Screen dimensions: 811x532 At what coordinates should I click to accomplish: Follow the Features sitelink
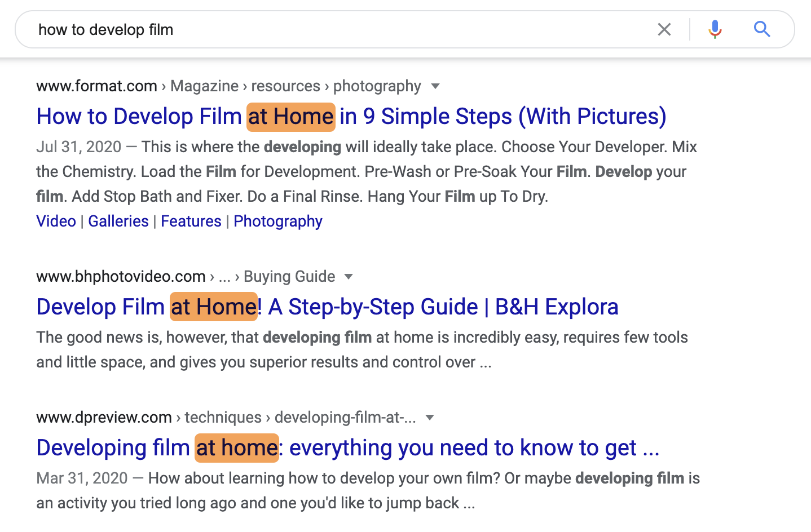(191, 221)
